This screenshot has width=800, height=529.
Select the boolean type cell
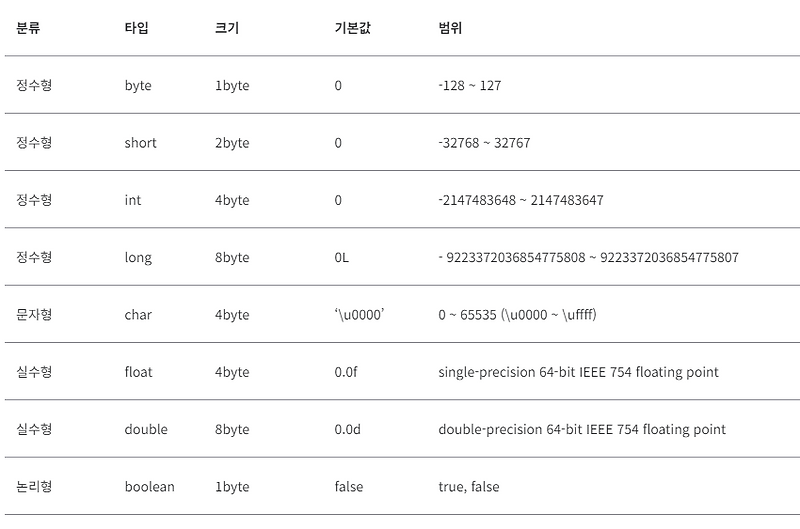click(149, 487)
